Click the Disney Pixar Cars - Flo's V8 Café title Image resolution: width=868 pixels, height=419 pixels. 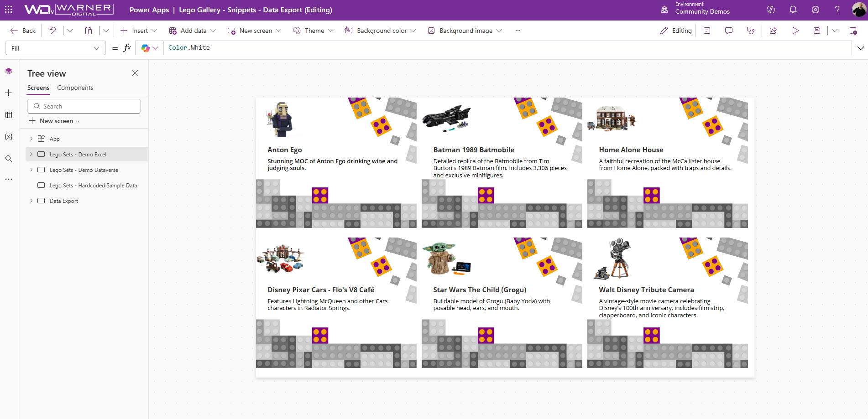[x=321, y=290]
